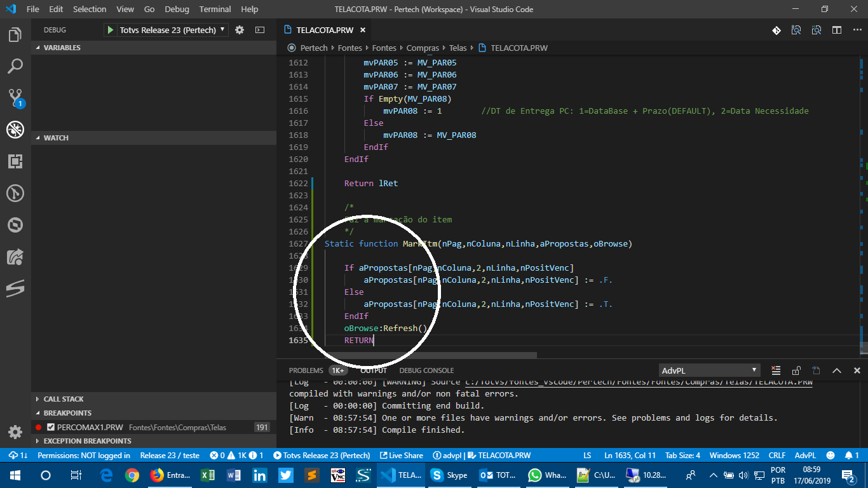Click the debug configurations gear icon
Image resolution: width=868 pixels, height=488 pixels.
(x=238, y=29)
